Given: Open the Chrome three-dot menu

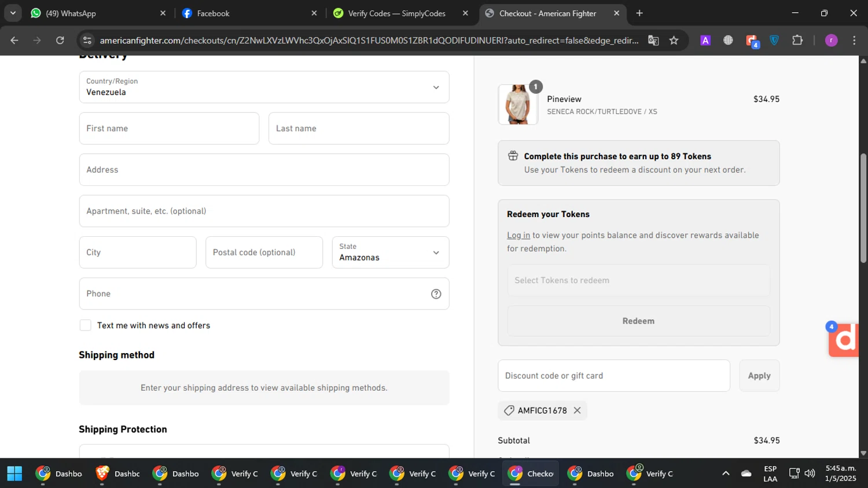Looking at the screenshot, I should click(854, 40).
